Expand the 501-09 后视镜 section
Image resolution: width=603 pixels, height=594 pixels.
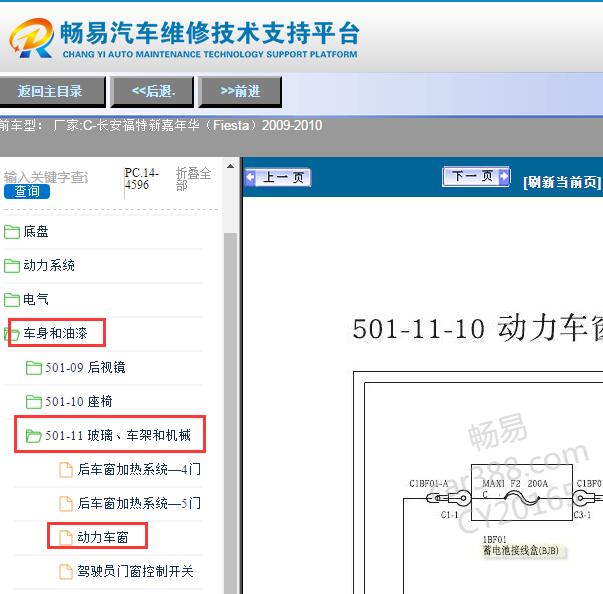tap(85, 368)
